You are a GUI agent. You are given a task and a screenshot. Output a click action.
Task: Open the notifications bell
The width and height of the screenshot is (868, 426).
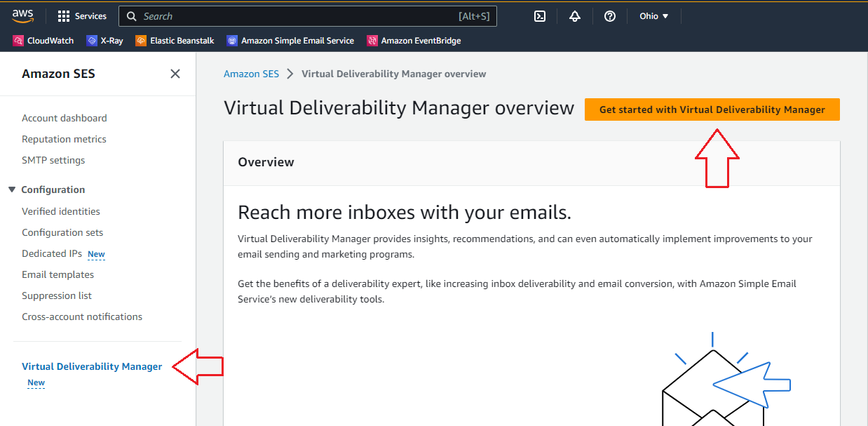click(x=574, y=15)
